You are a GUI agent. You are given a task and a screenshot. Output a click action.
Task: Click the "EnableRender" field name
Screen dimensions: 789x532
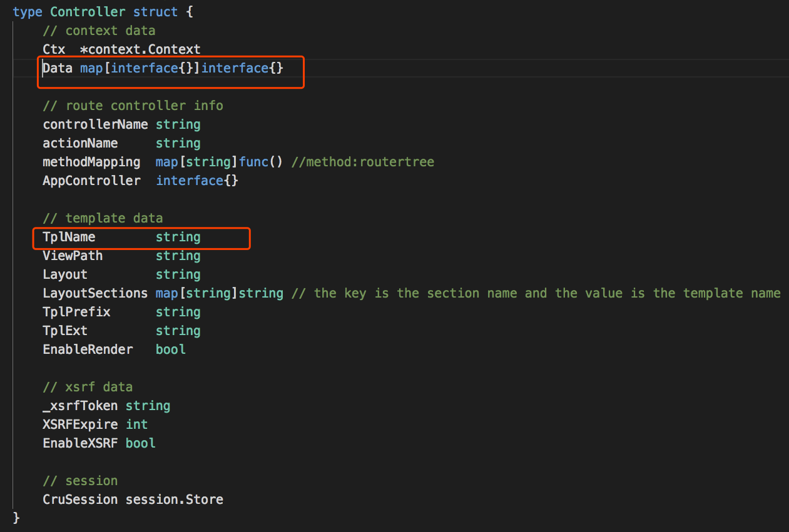click(x=88, y=349)
